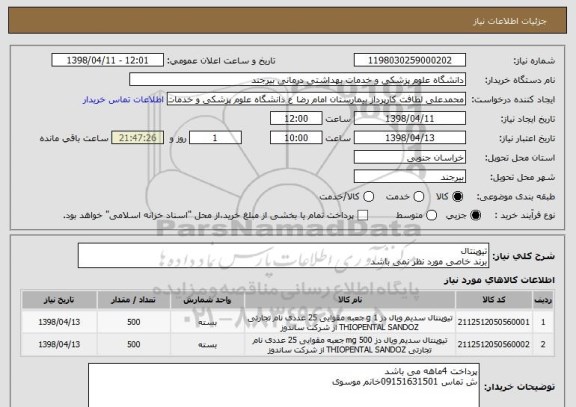The image size is (576, 407).
Task: Select product code 211251205056​0001
Action: [x=494, y=322]
